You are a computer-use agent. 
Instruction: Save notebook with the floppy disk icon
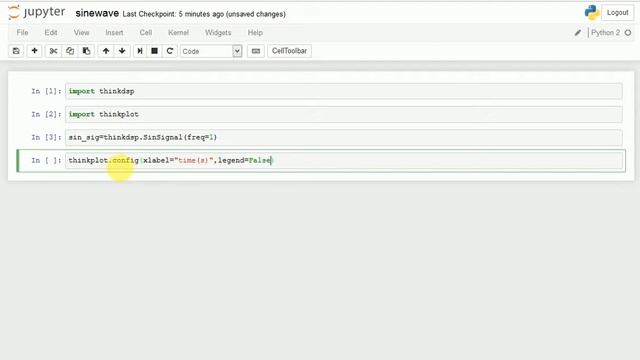coord(16,51)
